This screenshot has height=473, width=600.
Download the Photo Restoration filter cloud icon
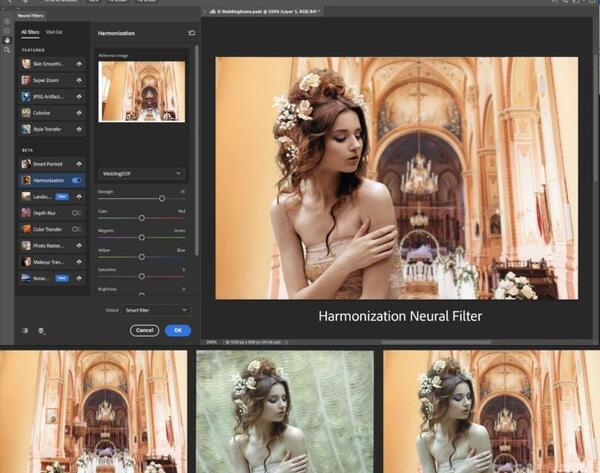[x=79, y=245]
